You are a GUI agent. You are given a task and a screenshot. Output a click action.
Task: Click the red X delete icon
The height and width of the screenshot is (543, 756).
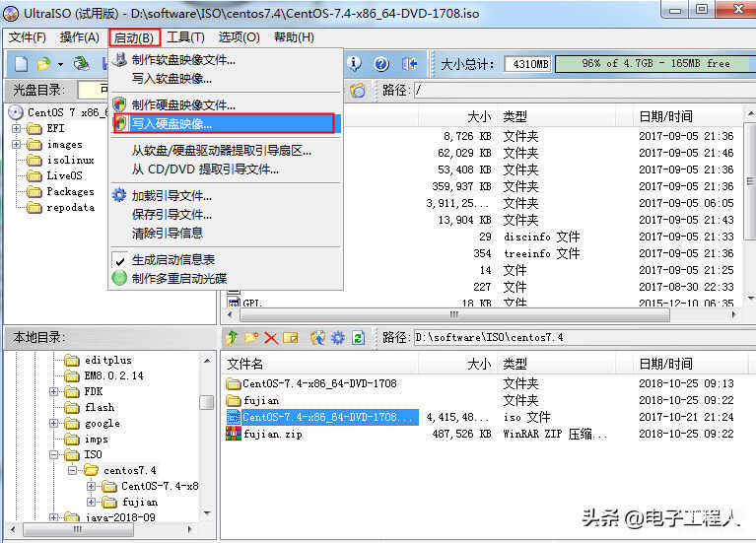click(x=271, y=338)
